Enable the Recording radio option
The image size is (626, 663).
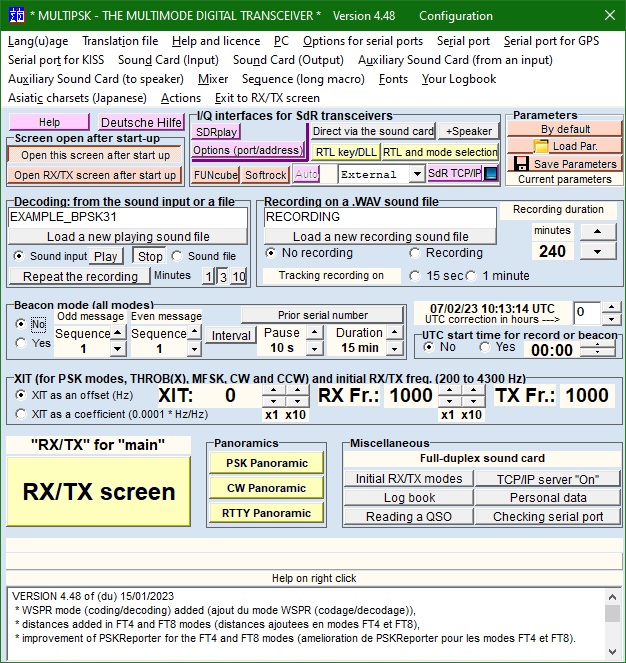(415, 253)
